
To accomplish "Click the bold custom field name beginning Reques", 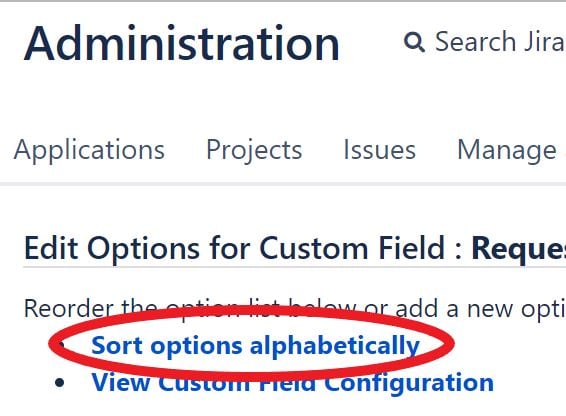I will (519, 249).
